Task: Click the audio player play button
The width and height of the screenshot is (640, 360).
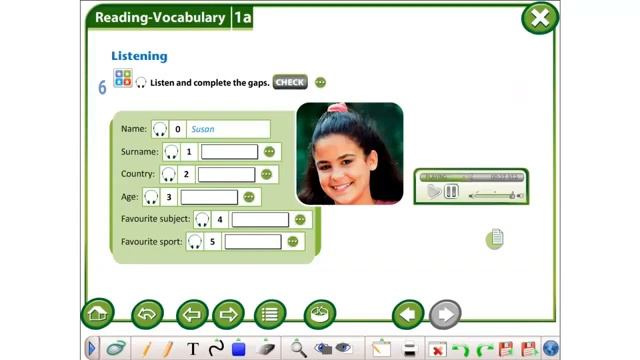Action: [434, 191]
